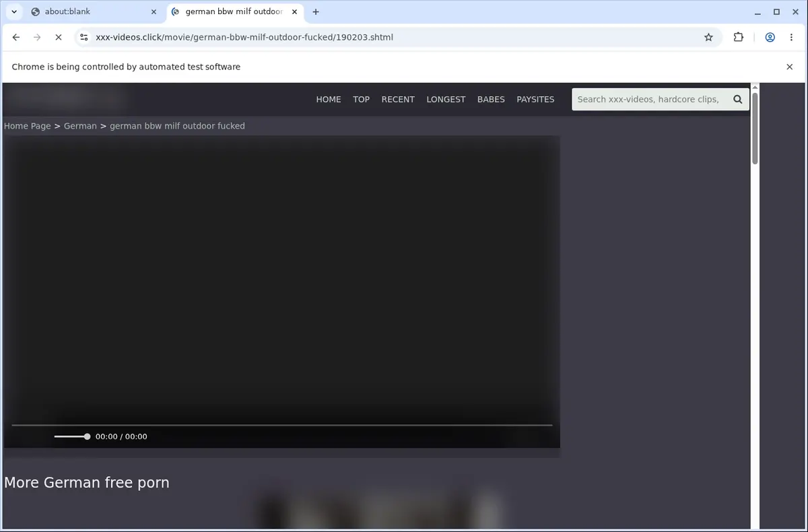Click the site search input field
This screenshot has height=532, width=808.
(x=650, y=99)
